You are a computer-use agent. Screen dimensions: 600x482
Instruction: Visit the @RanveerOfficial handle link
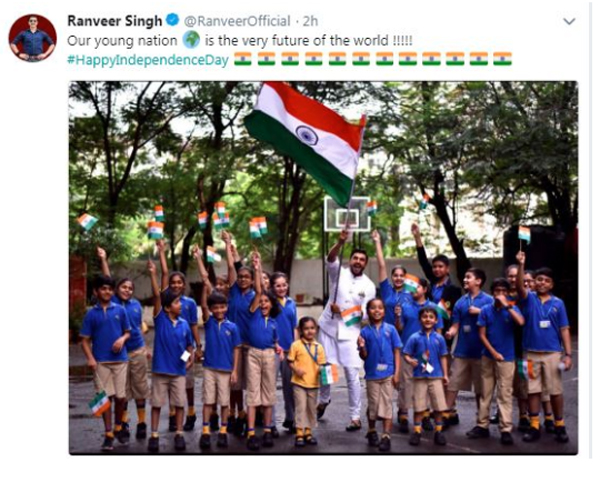(237, 21)
